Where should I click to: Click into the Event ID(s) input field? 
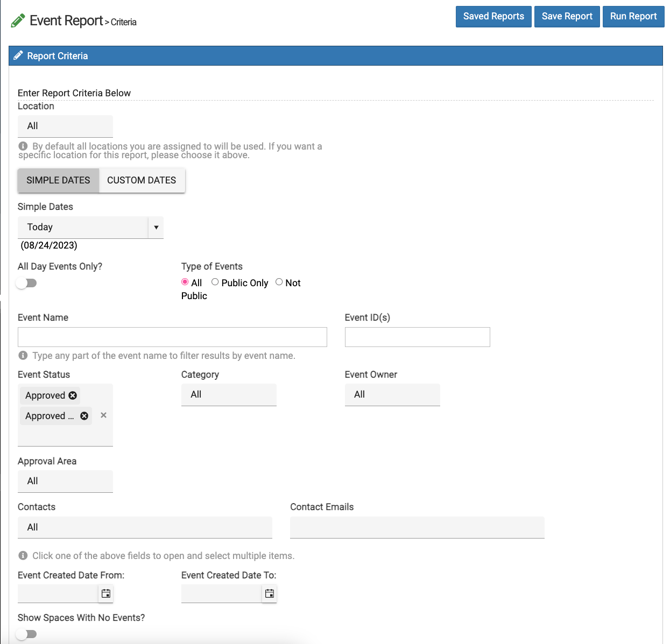[x=417, y=337]
